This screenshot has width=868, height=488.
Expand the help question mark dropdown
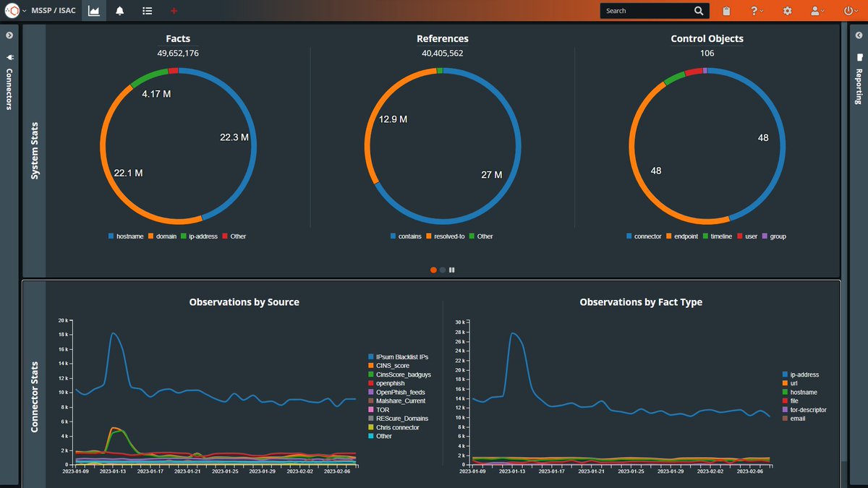tap(754, 10)
